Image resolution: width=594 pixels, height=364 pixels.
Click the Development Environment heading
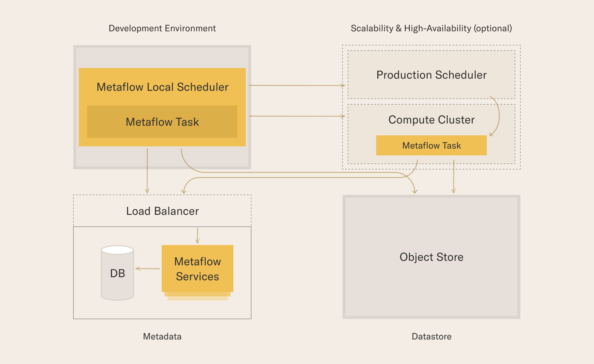point(162,28)
